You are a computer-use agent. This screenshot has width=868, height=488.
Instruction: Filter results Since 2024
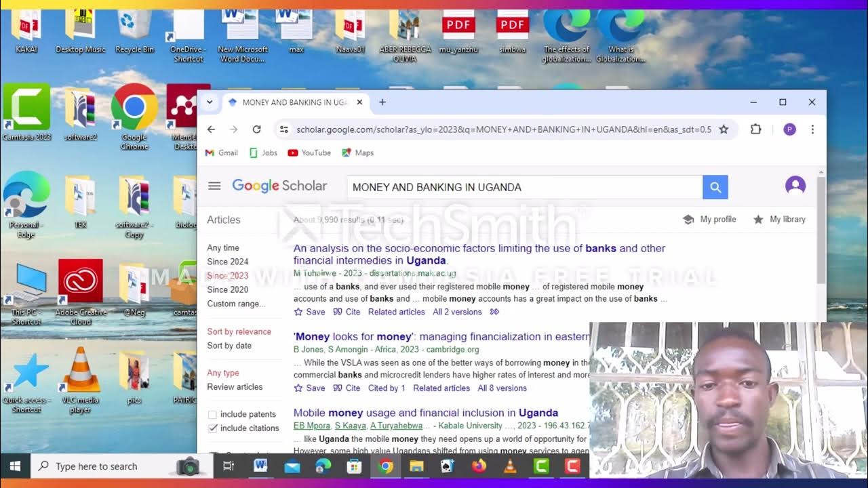[228, 262]
